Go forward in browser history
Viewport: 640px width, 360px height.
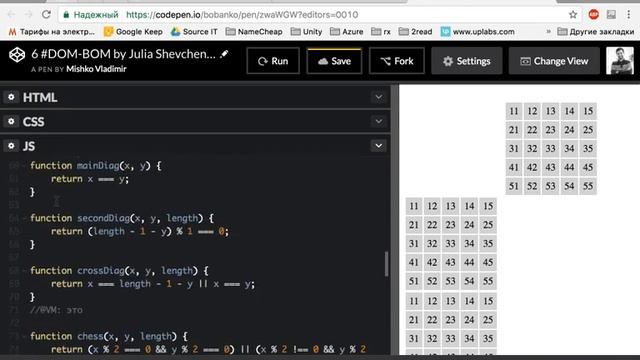(x=28, y=15)
